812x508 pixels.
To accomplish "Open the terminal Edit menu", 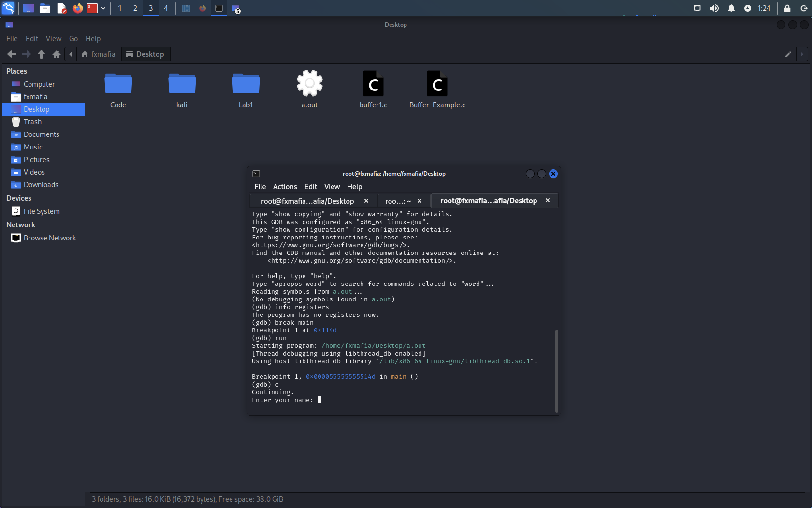I will pos(311,187).
